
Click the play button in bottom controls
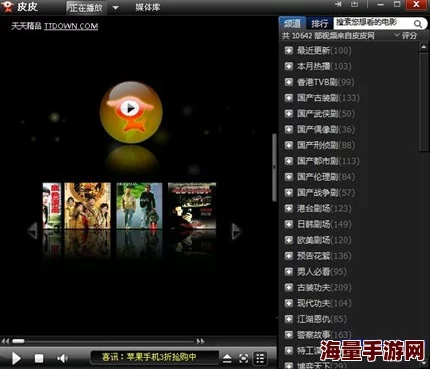16,359
